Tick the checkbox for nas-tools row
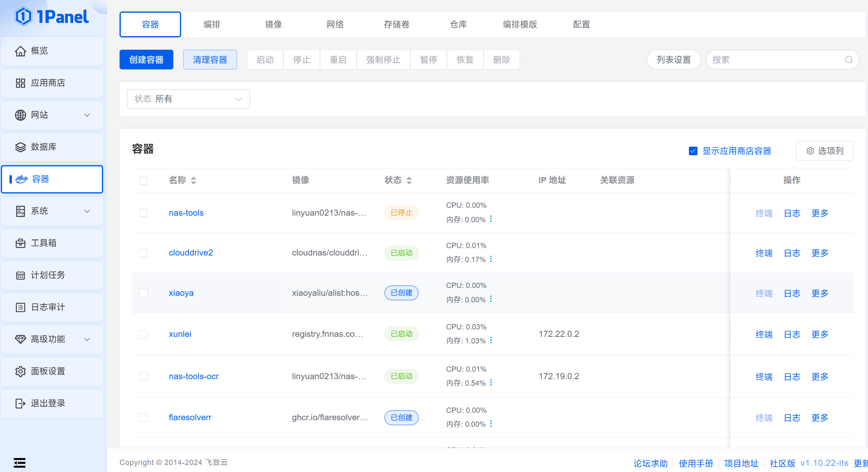Screen dimensions: 868x472 [x=143, y=213]
